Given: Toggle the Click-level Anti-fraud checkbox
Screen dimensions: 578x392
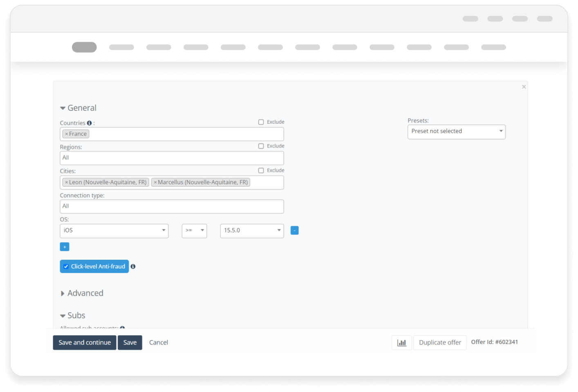Looking at the screenshot, I should coord(66,267).
